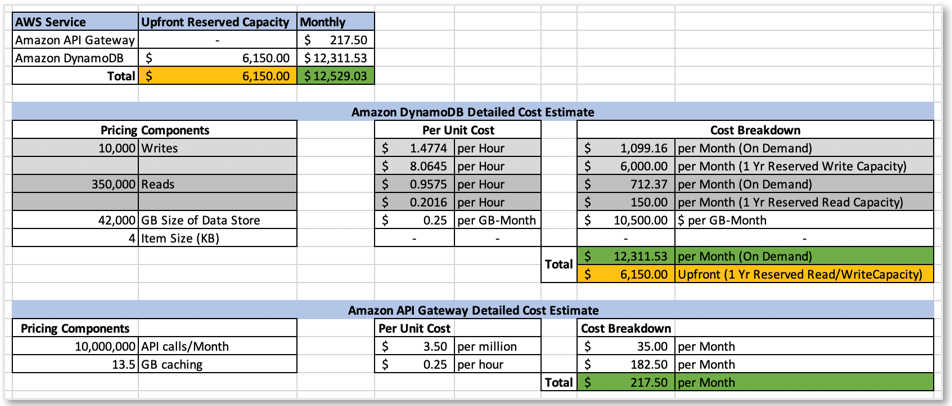Select the 'AWS Service' header cell
The width and height of the screenshot is (952, 406).
[x=75, y=22]
